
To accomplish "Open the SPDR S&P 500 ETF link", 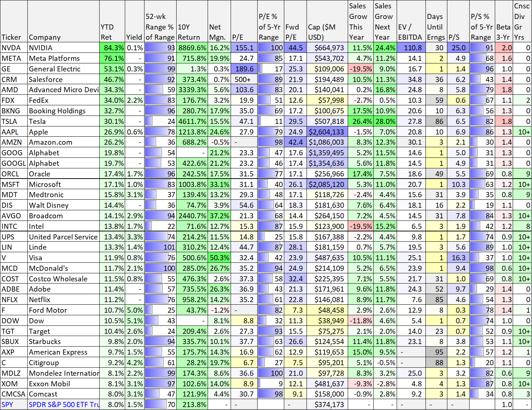I will (x=64, y=405).
